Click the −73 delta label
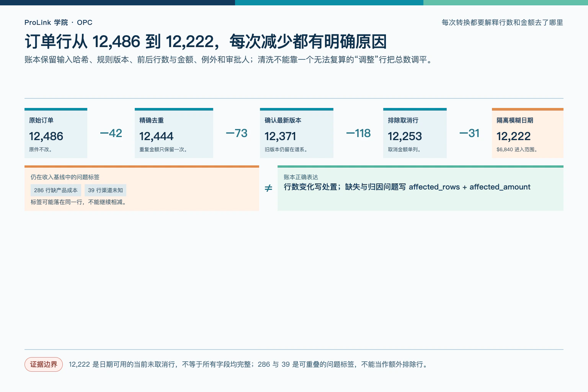Screen dimensions: 588x392 [237, 133]
